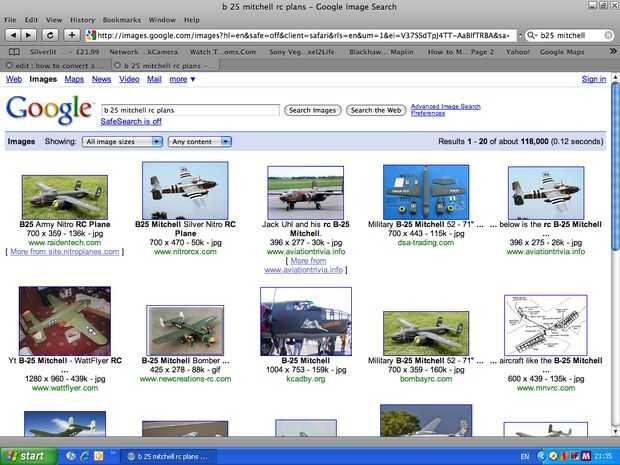Viewport: 620px width, 465px height.
Task: Open the B-25 Mitchell Bomber newcreations-rc thumbnail
Action: 185,330
